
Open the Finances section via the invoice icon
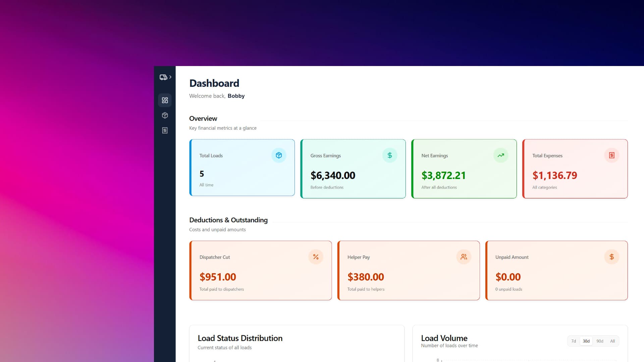coord(165,130)
